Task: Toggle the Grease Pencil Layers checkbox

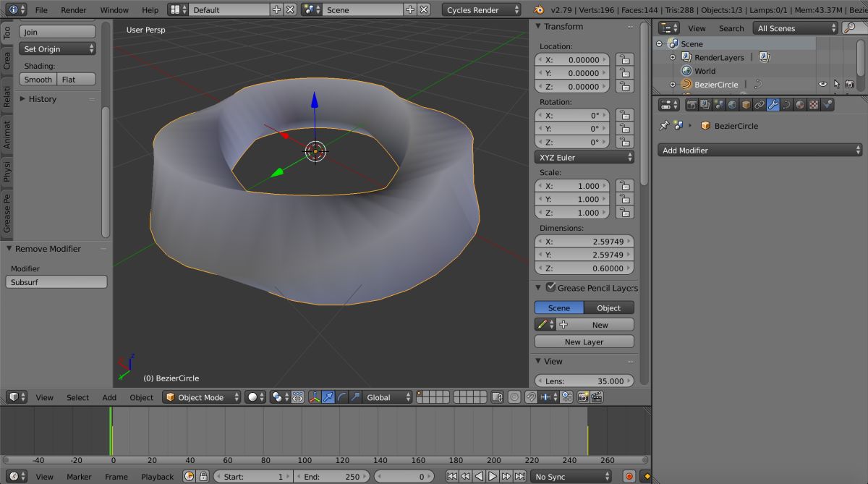Action: (551, 287)
